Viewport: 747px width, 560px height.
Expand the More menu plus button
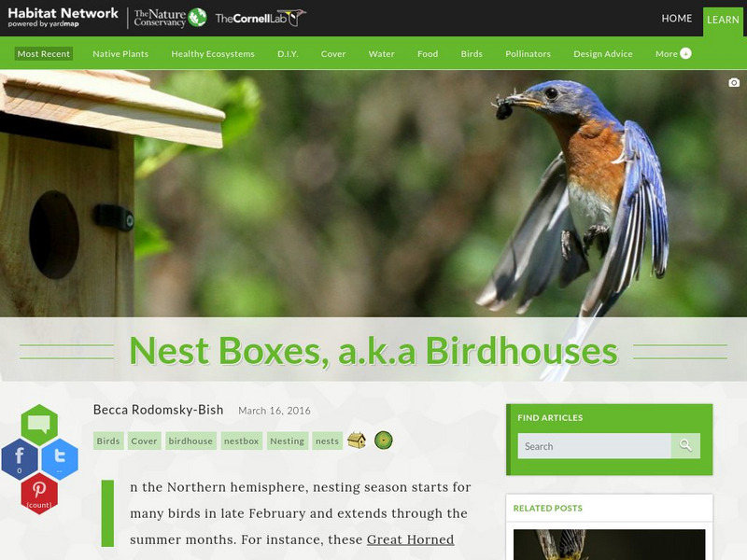point(685,53)
